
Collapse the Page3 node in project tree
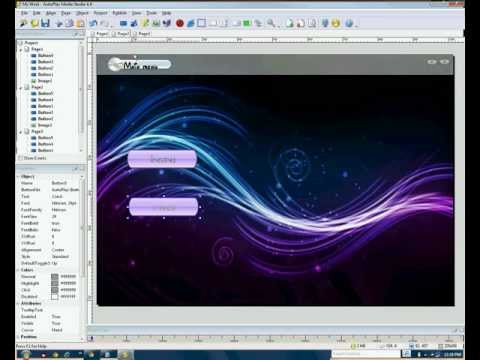(21, 132)
